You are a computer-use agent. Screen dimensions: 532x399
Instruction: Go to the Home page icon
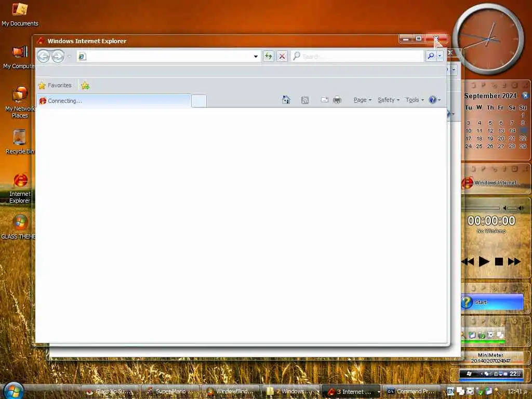click(286, 100)
